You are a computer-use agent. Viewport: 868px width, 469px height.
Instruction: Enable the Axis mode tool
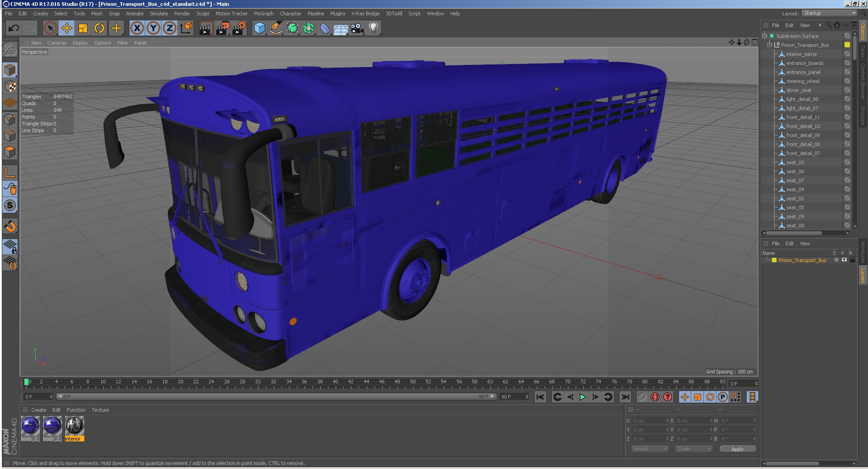pos(10,172)
